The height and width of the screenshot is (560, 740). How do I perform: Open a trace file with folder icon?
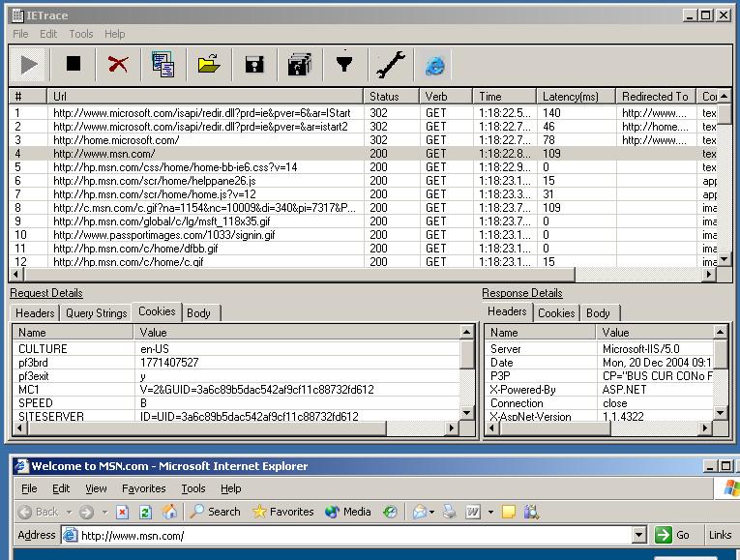click(209, 64)
